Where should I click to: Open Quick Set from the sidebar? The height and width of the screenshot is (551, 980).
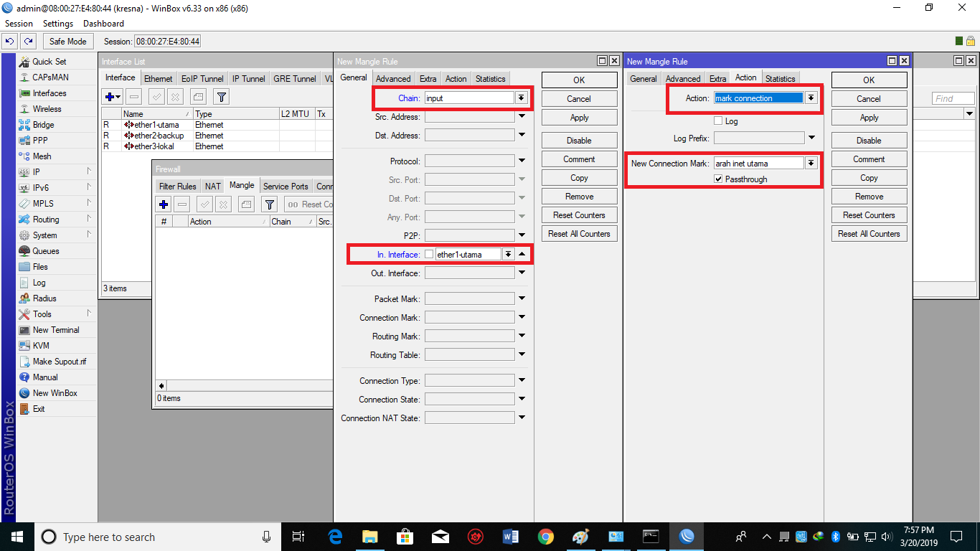[x=49, y=62]
